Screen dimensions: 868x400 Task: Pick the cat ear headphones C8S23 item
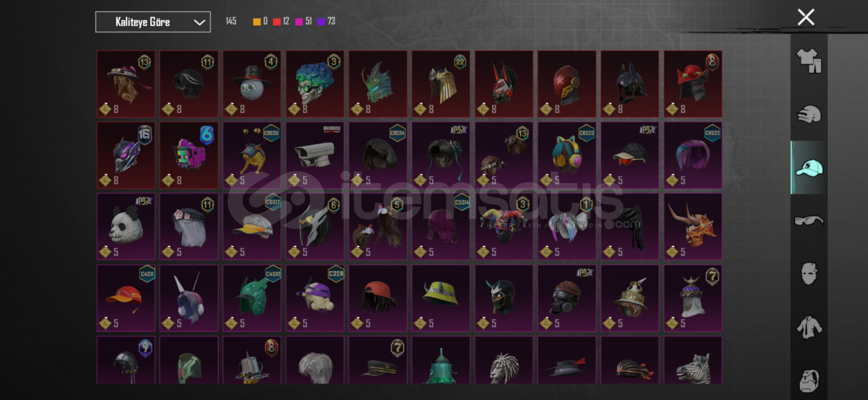[567, 155]
